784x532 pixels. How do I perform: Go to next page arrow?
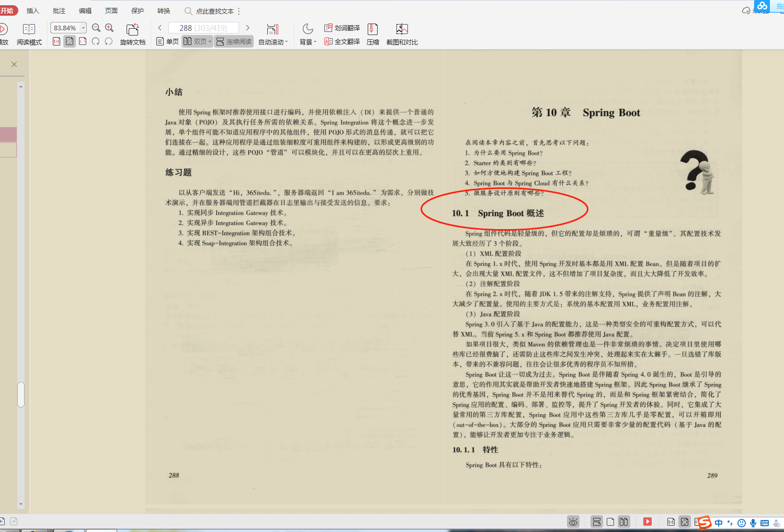tap(247, 28)
